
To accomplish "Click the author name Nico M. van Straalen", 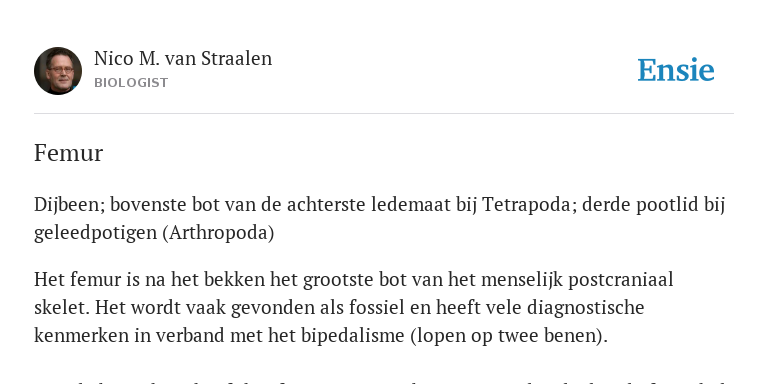I will tap(183, 59).
